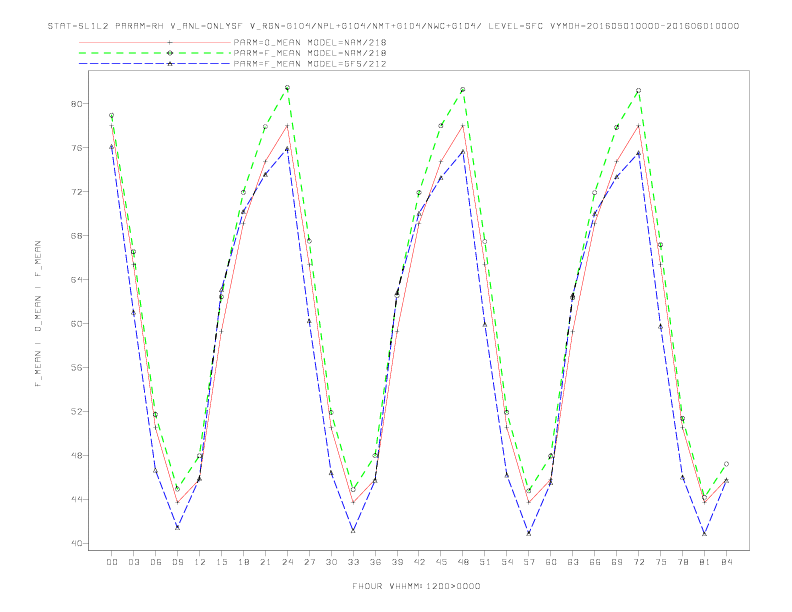Click x-axis tick label 18
The image size is (792, 612).
click(x=243, y=562)
